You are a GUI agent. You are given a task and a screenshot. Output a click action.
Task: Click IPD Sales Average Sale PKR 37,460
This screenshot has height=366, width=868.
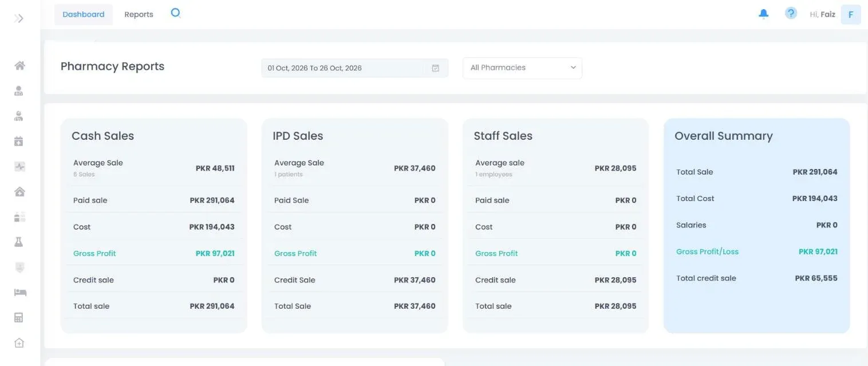[x=415, y=168]
